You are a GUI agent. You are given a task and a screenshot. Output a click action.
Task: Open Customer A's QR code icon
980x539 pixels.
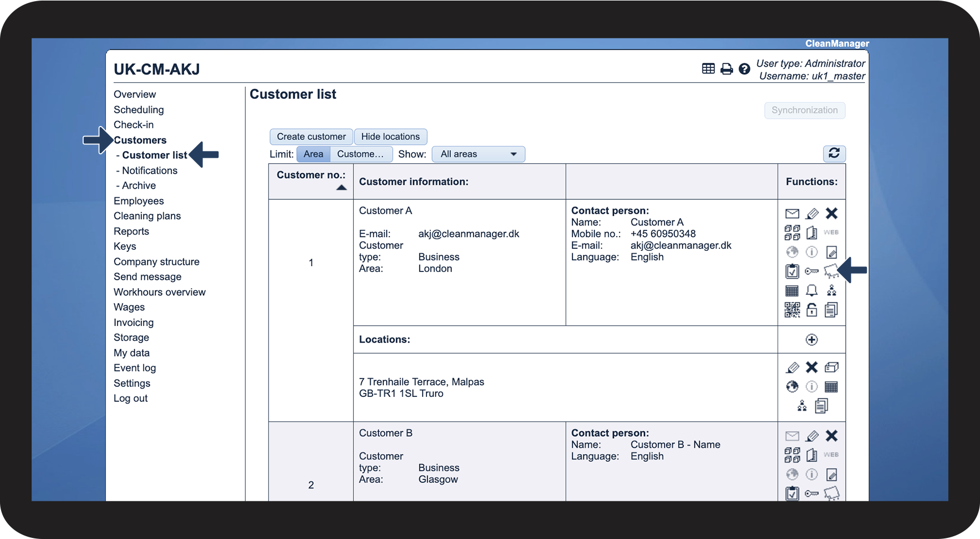pos(792,310)
